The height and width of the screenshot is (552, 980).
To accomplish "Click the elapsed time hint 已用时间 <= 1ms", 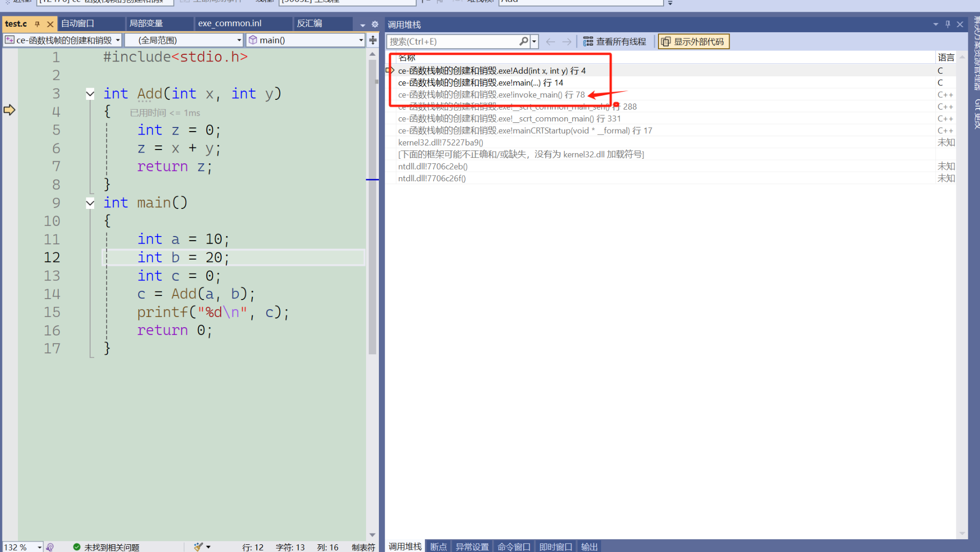I will tap(165, 113).
